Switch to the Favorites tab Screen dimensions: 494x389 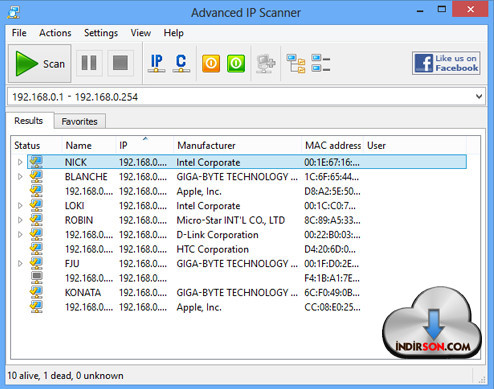(80, 121)
